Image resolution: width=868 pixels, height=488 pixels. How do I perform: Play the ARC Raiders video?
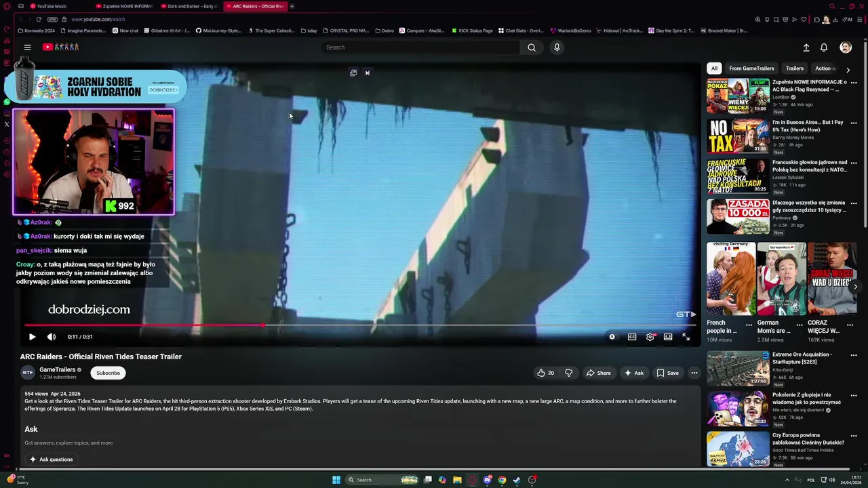32,337
